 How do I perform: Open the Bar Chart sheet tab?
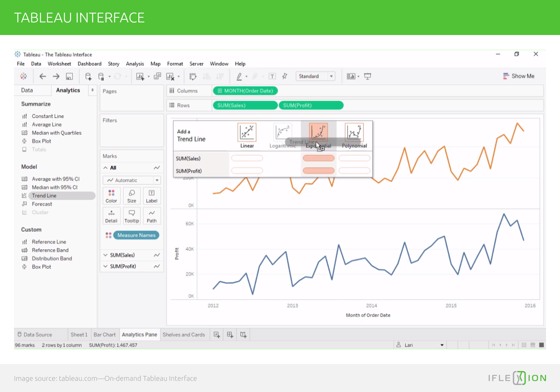point(105,335)
